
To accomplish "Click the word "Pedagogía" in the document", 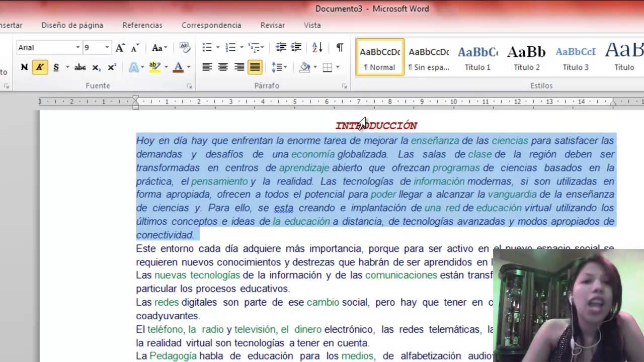I will tap(173, 356).
